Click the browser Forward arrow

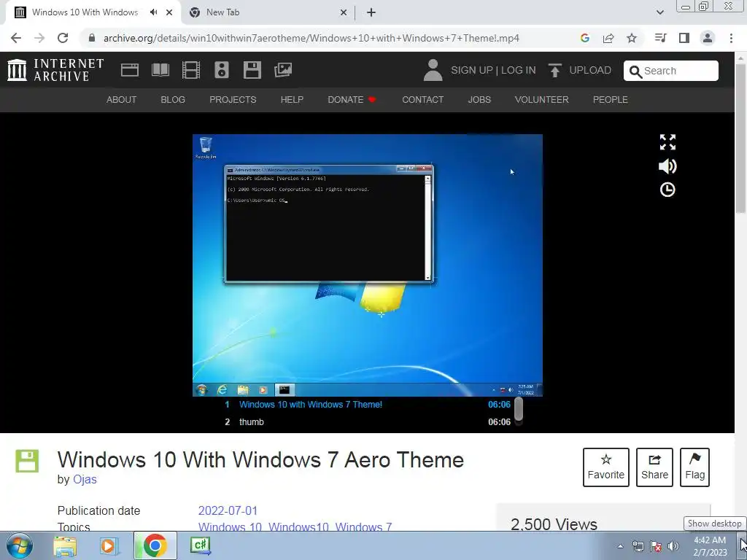39,38
